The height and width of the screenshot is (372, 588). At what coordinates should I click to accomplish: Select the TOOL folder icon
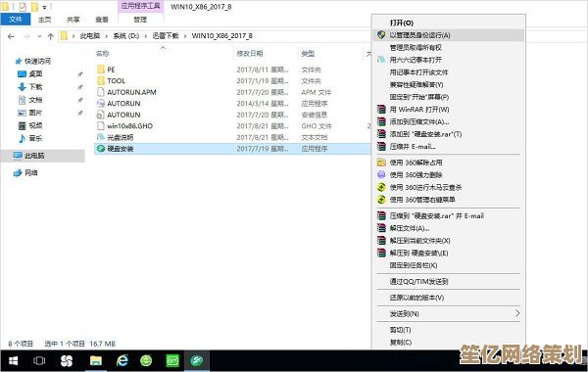101,80
